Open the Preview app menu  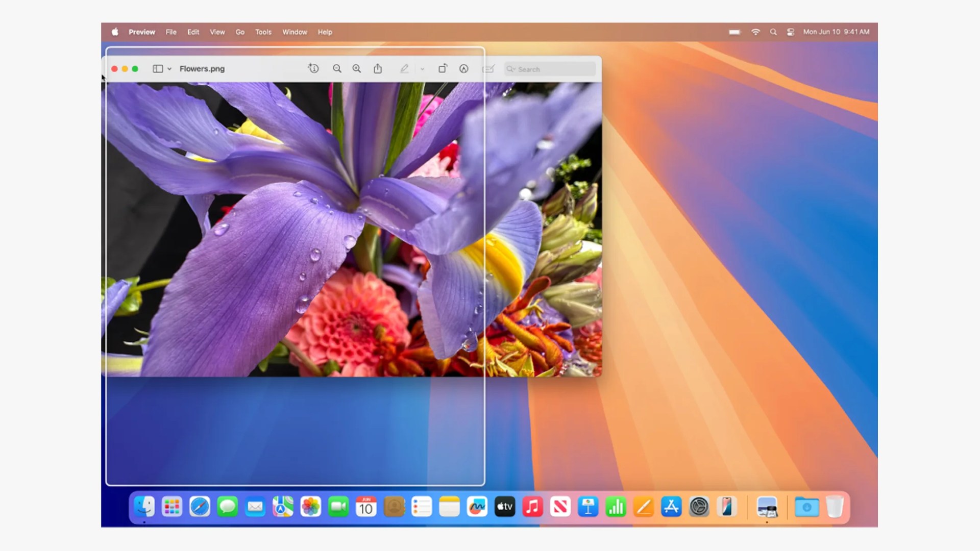coord(142,32)
